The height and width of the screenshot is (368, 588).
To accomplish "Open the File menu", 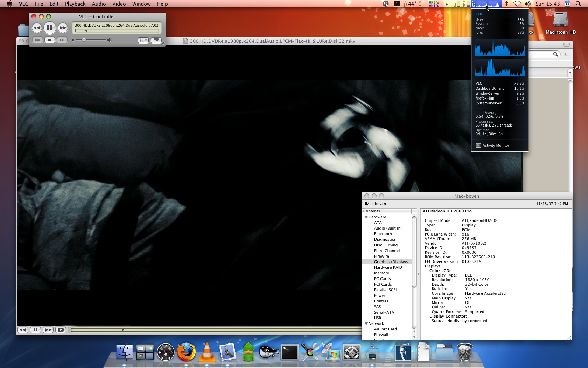I will tap(39, 4).
